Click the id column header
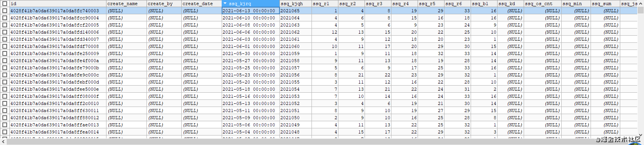The width and height of the screenshot is (644, 145). pos(58,4)
